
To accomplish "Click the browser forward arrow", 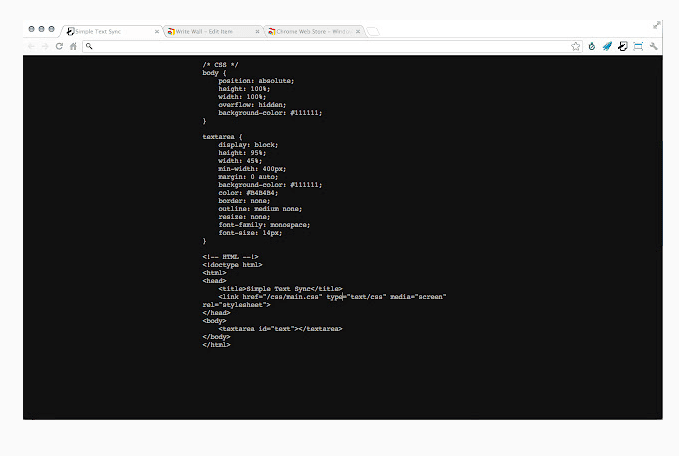I will tap(45, 46).
